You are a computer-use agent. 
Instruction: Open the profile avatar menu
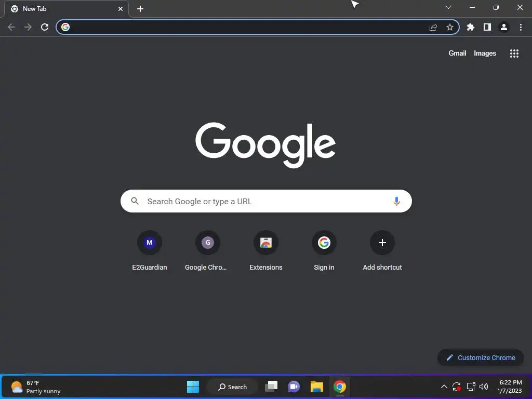504,27
